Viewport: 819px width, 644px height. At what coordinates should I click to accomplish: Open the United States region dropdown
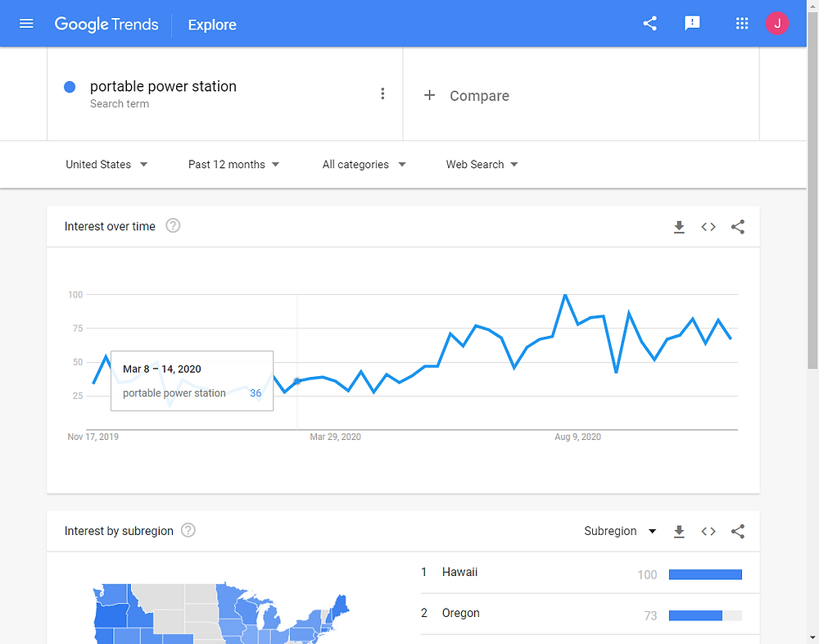[106, 165]
